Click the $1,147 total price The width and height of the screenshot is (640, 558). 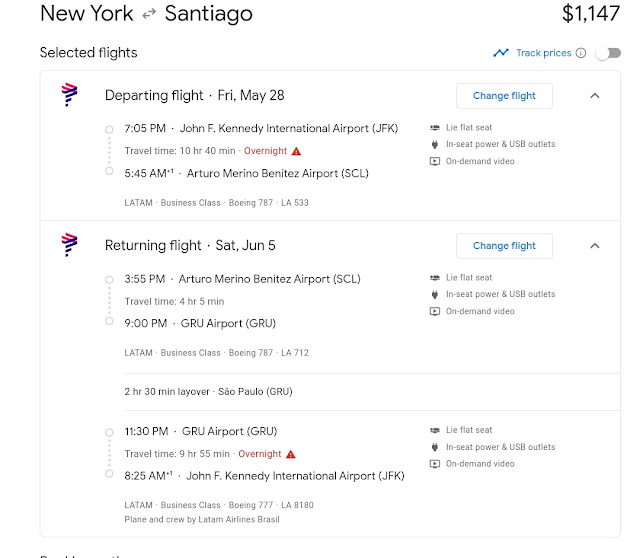591,14
